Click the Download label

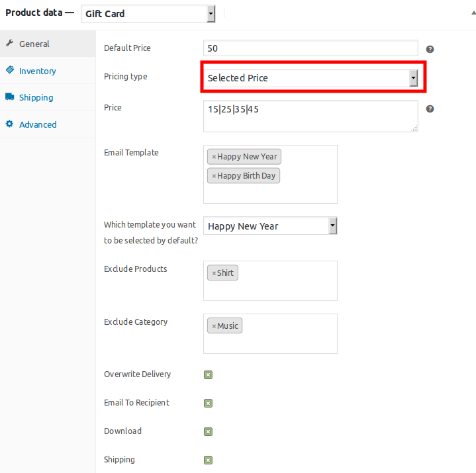122,431
